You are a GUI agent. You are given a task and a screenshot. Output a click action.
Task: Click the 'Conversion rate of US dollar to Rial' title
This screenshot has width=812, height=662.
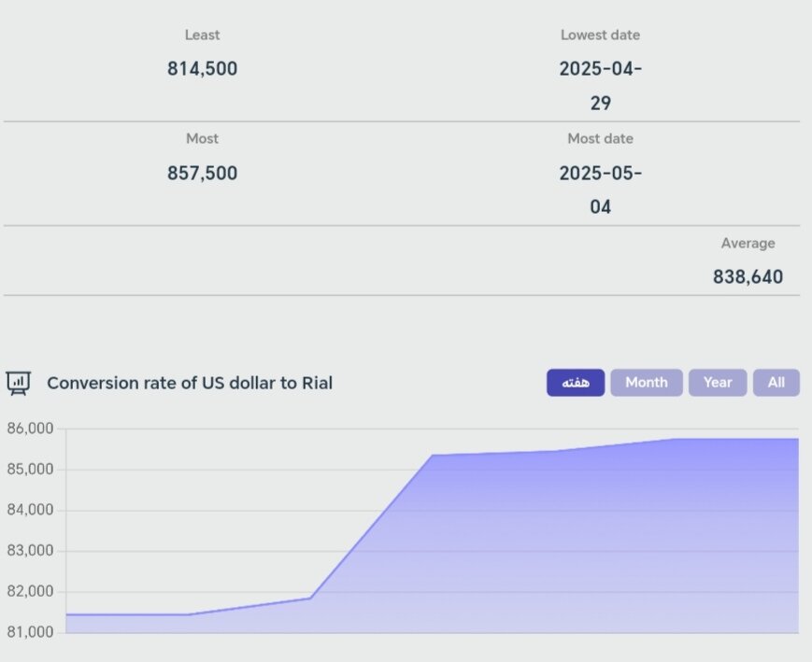190,383
